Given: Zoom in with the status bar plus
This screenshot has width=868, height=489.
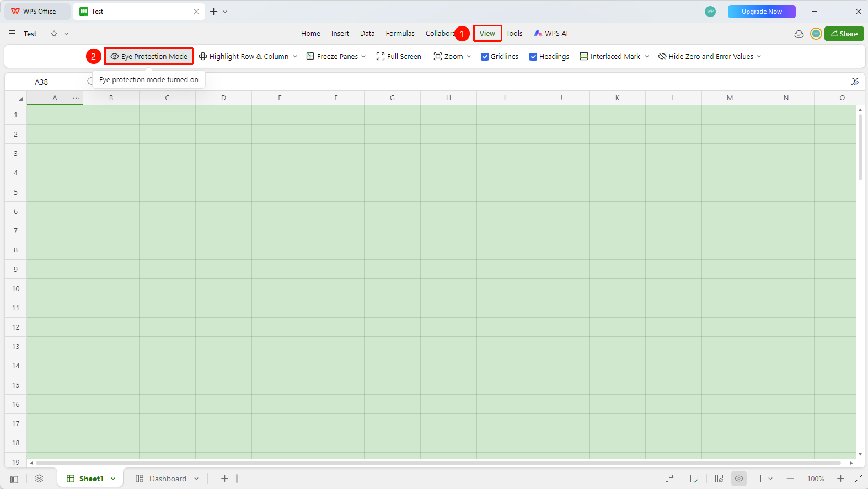Looking at the screenshot, I should coord(840,479).
